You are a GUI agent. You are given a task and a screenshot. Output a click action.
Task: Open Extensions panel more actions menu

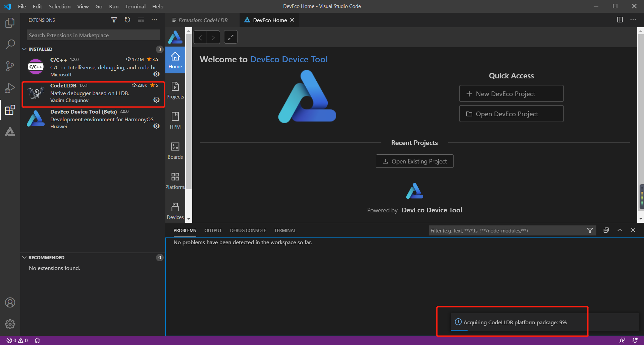click(x=154, y=20)
